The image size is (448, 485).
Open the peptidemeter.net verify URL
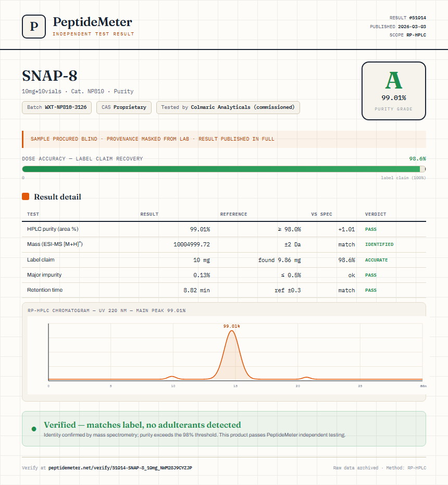(120, 468)
